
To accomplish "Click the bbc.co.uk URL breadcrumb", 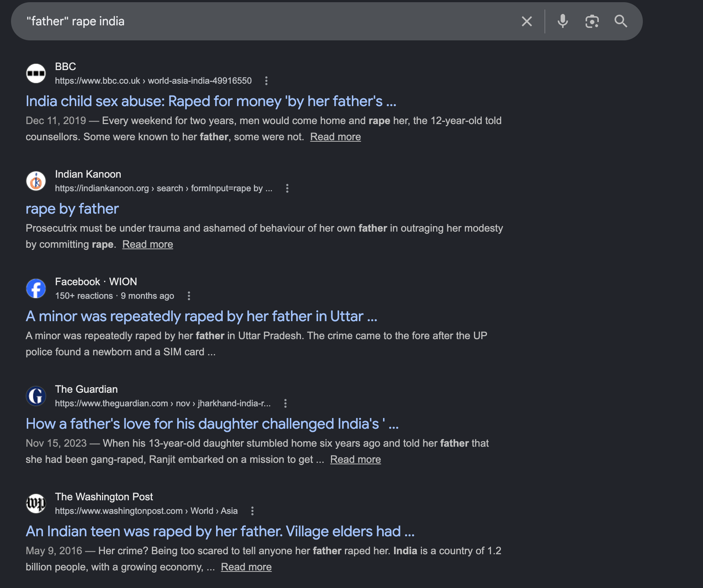I will (x=153, y=81).
